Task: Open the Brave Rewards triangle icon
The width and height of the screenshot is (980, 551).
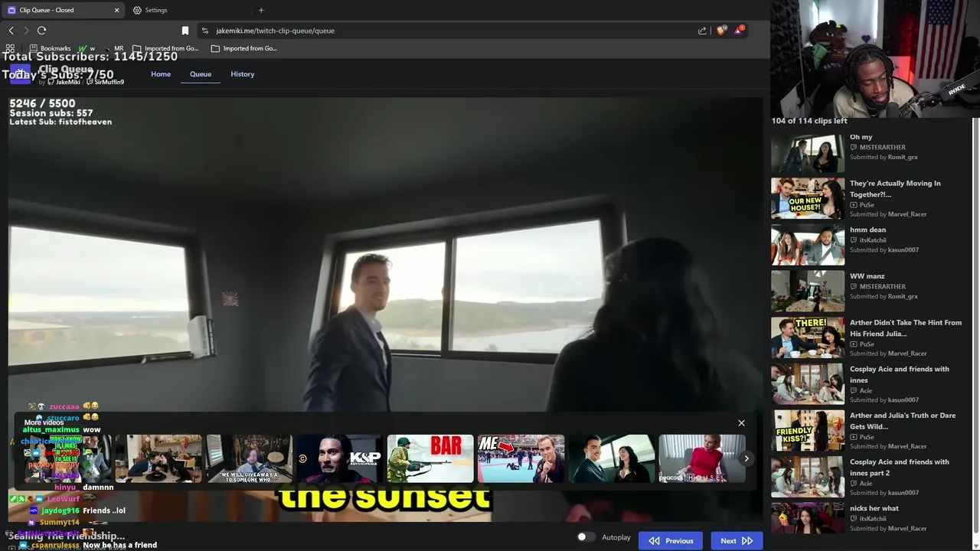Action: point(738,31)
